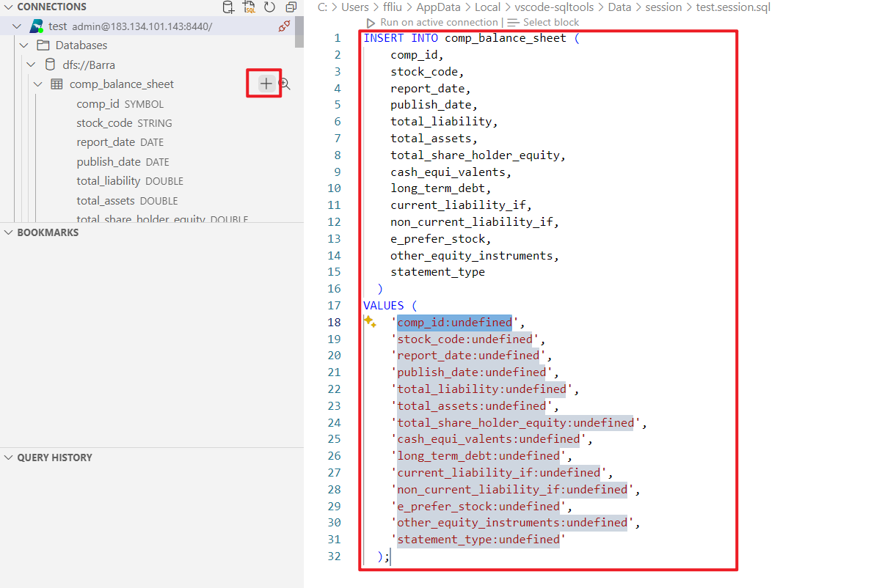Open a new SQL file
The image size is (871, 588).
(249, 7)
